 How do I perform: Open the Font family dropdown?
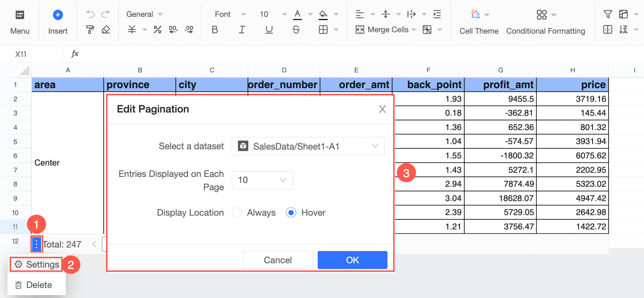pos(230,14)
